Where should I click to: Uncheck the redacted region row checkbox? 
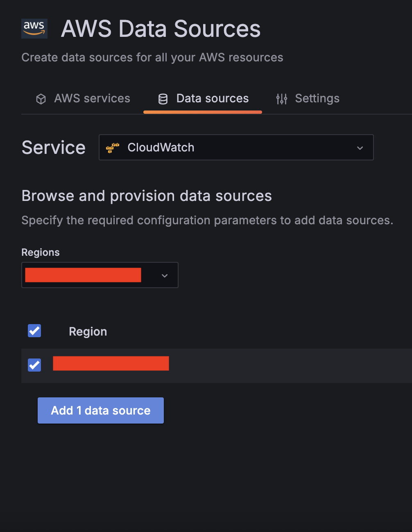[x=34, y=365]
